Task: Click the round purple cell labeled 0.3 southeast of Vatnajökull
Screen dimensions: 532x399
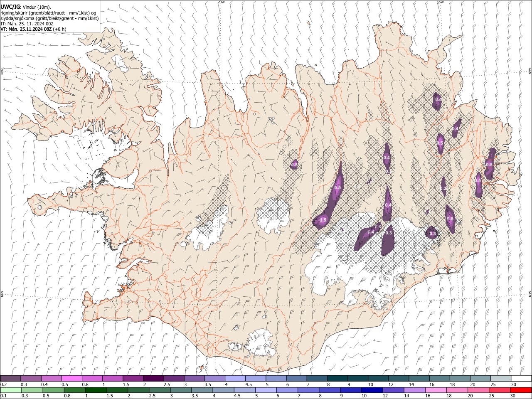Action: point(432,233)
